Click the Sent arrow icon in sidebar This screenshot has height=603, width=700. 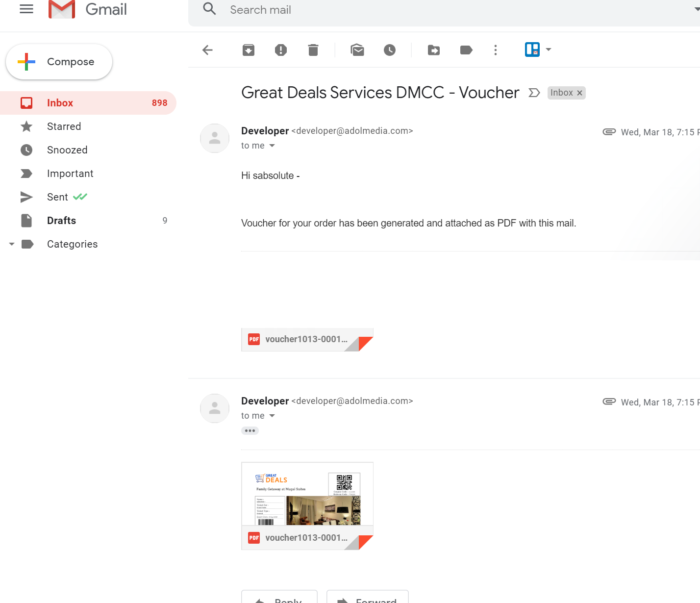(26, 197)
